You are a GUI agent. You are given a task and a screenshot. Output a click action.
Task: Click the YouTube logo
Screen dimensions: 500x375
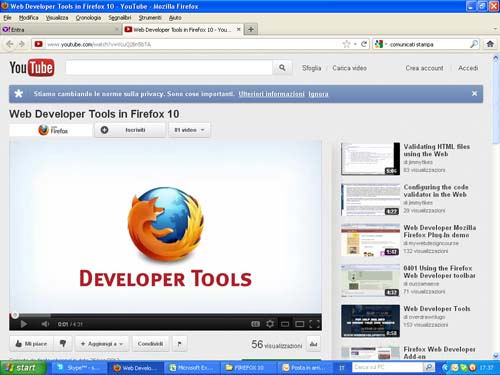point(32,68)
